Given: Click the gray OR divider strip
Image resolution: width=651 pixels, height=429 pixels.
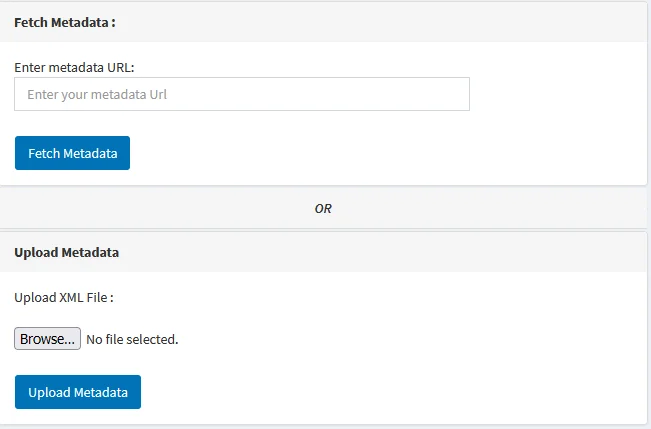Looking at the screenshot, I should click(323, 208).
